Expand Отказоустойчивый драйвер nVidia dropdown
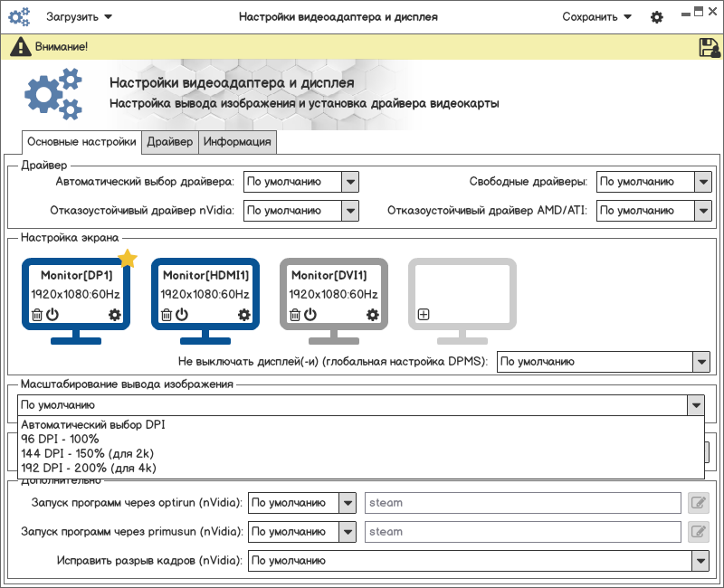Viewport: 724px width, 588px height. (x=350, y=211)
